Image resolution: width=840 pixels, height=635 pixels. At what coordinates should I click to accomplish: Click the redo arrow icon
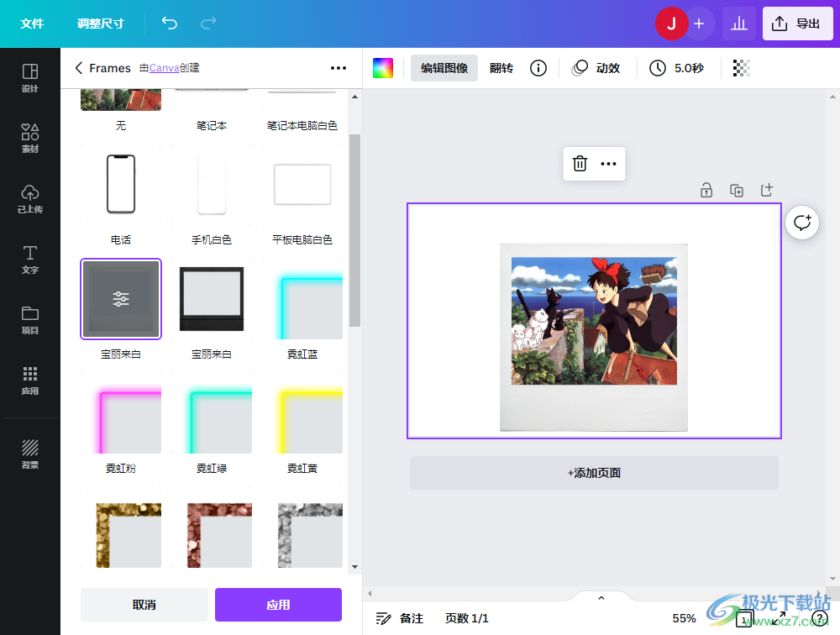208,23
